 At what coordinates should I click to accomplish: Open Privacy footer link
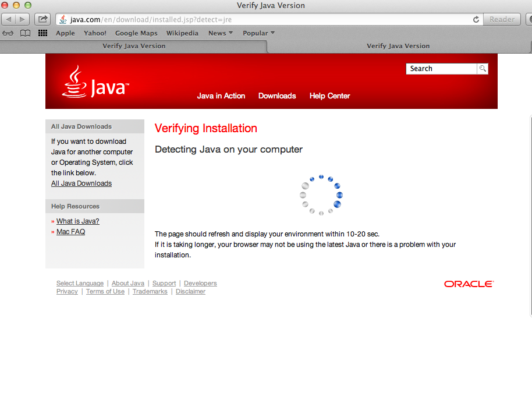point(67,291)
